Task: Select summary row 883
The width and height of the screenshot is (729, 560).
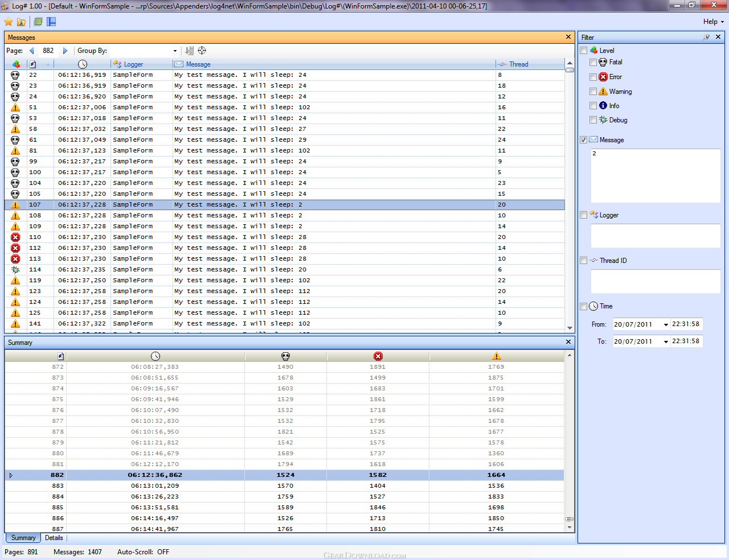Action: [x=285, y=486]
